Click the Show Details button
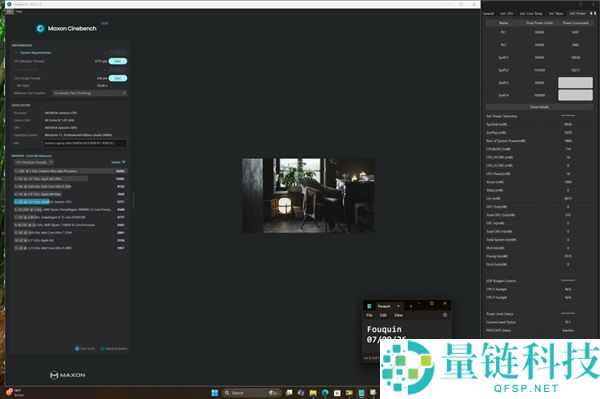This screenshot has height=399, width=600. 539,107
